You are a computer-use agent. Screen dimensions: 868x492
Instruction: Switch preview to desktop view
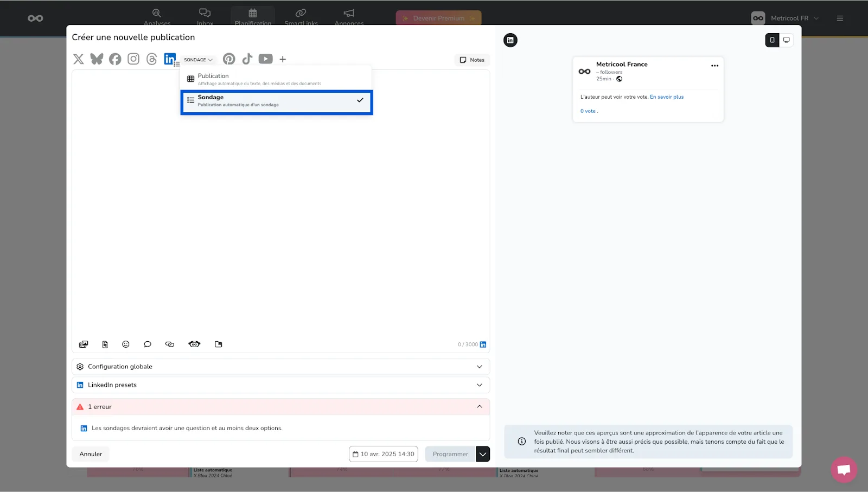[x=786, y=40]
